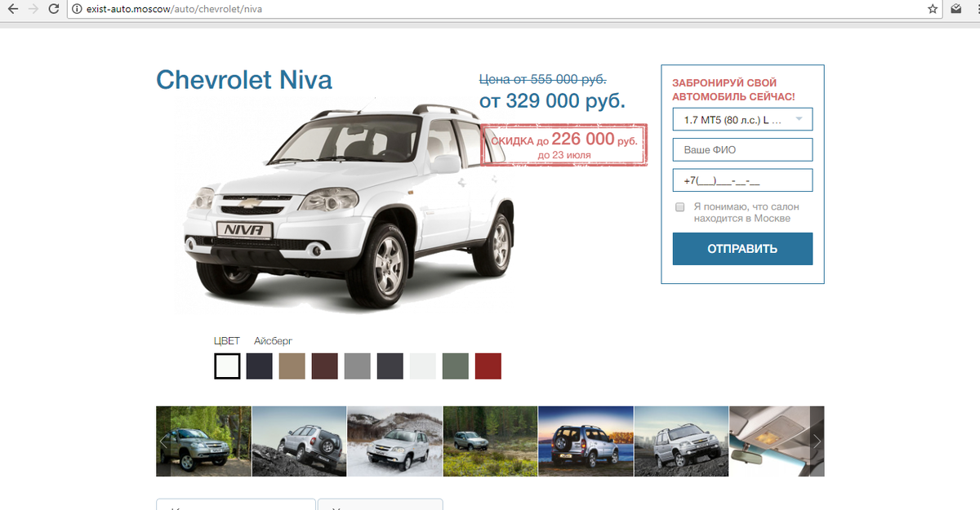Bookmark page with the star icon
The width and height of the screenshot is (980, 510).
point(933,9)
